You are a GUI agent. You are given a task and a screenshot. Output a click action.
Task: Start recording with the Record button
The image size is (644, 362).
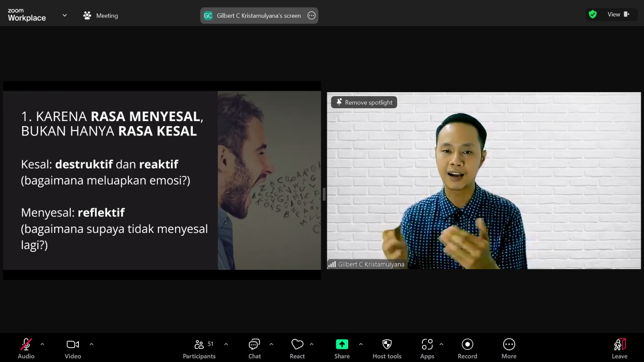pos(467,348)
